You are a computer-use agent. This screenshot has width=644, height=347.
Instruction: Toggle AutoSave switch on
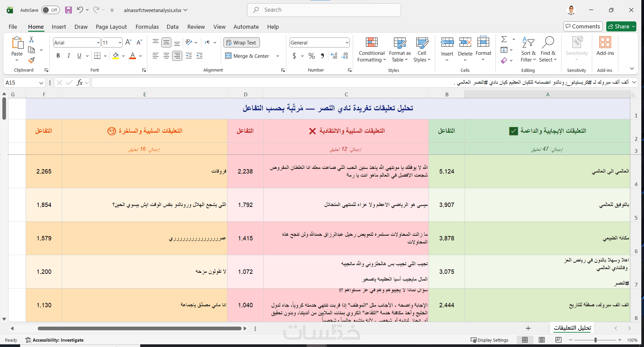pyautogui.click(x=50, y=10)
